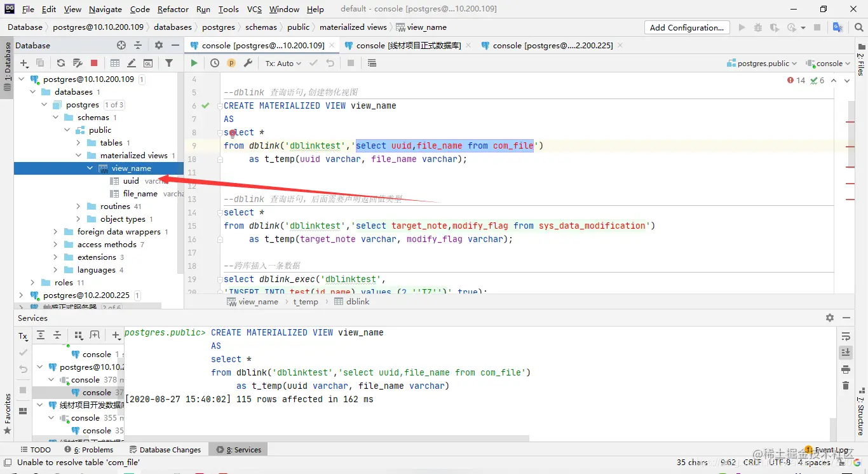Viewport: 868px width, 474px height.
Task: Click the red Deactivate icon in Database toolbar
Action: (x=94, y=63)
